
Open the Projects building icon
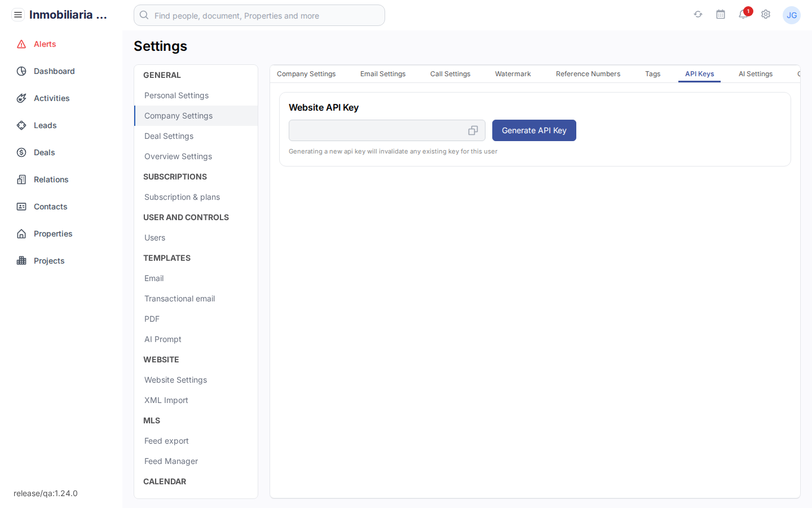21,260
